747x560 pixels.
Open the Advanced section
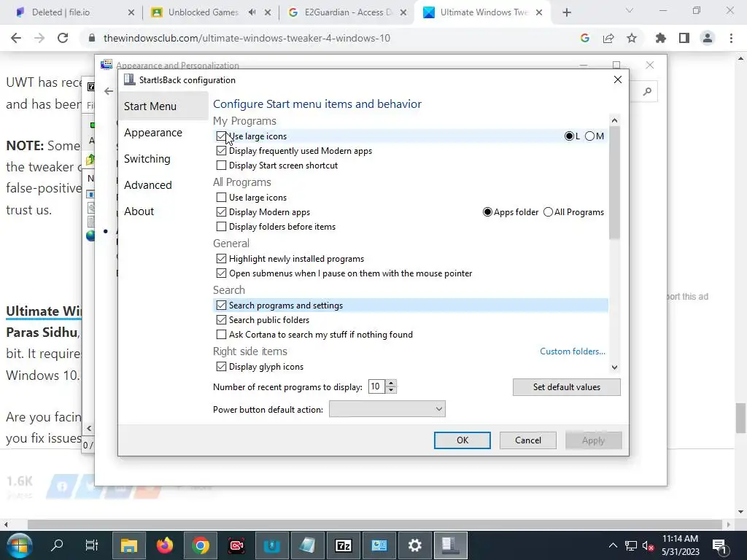click(x=147, y=184)
